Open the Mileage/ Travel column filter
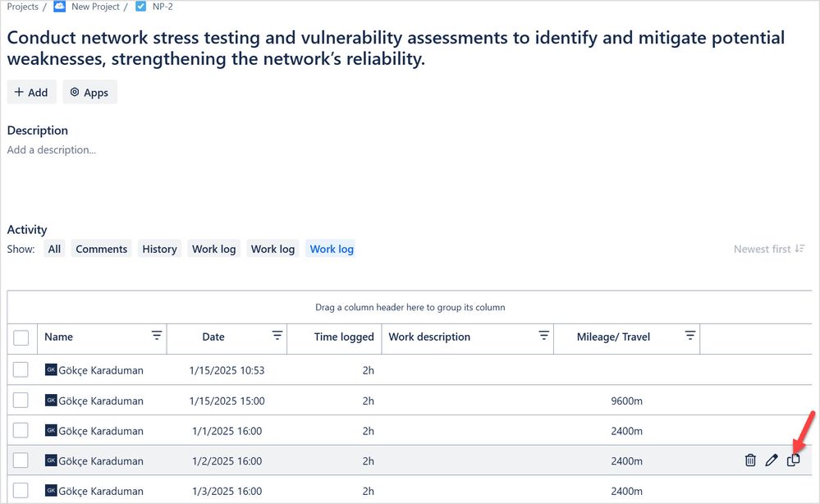 690,336
